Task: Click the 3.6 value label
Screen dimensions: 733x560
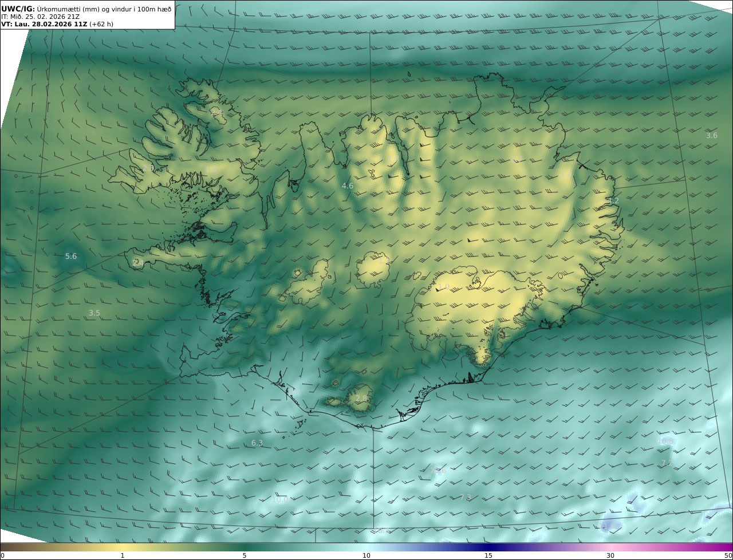Action: point(711,136)
